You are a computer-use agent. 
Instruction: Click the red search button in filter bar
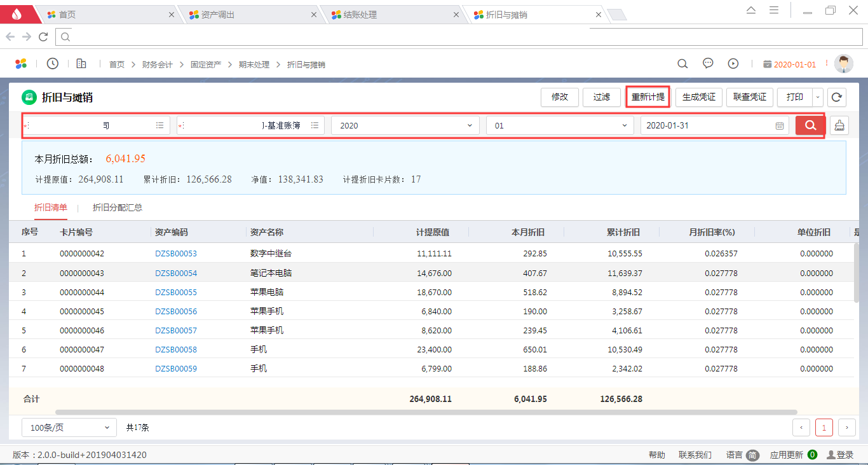tap(810, 125)
